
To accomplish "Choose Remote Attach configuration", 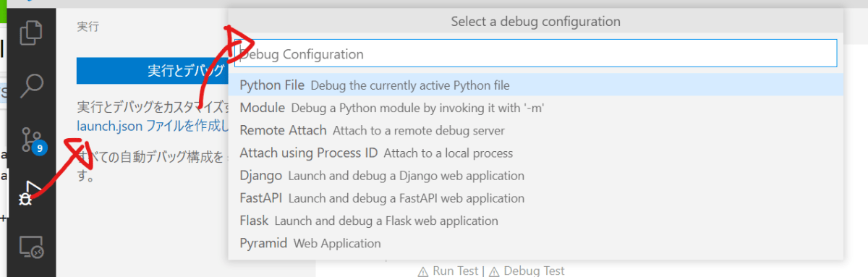I will (535, 130).
